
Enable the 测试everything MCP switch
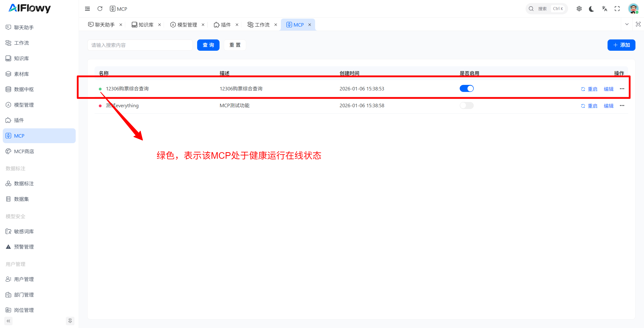tap(466, 105)
